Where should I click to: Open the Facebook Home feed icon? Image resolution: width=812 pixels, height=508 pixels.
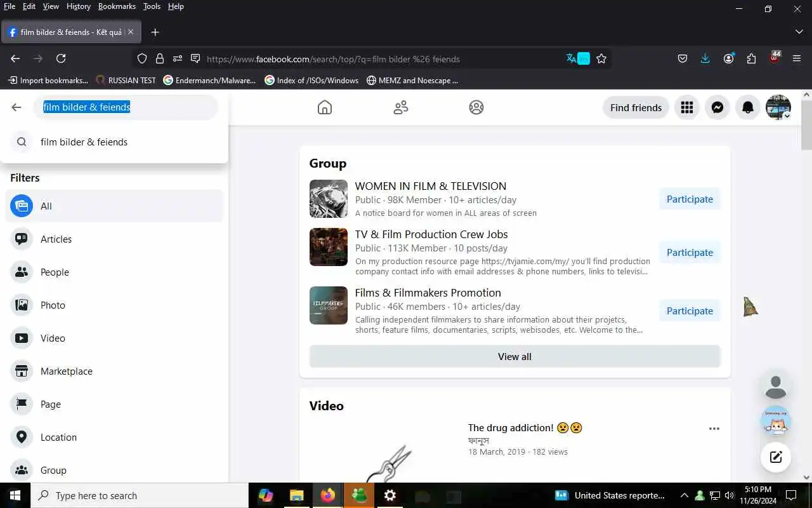[324, 107]
